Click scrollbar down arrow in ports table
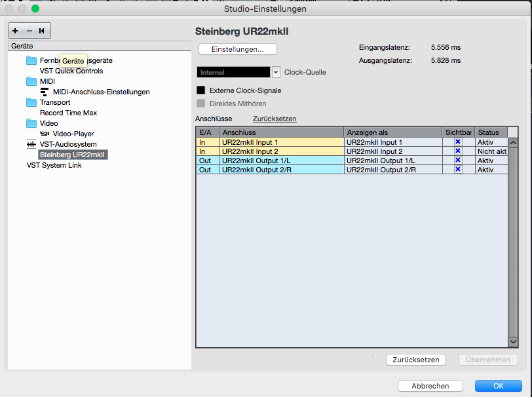 pyautogui.click(x=513, y=342)
